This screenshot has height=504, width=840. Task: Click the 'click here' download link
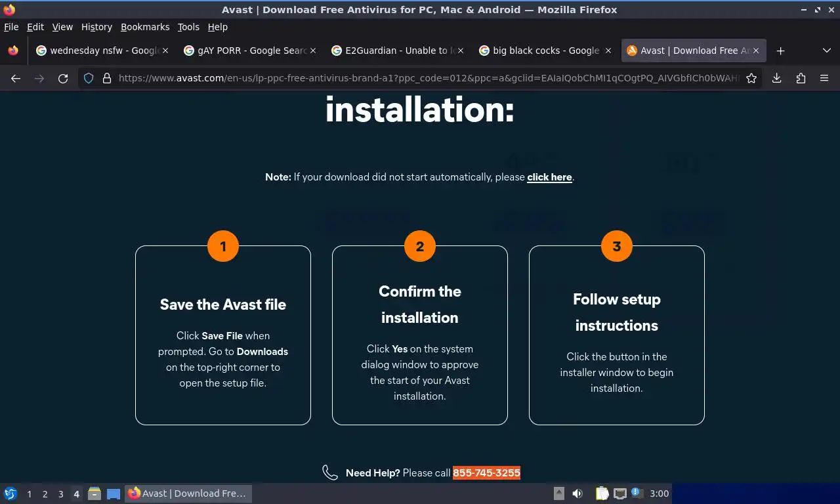point(549,177)
